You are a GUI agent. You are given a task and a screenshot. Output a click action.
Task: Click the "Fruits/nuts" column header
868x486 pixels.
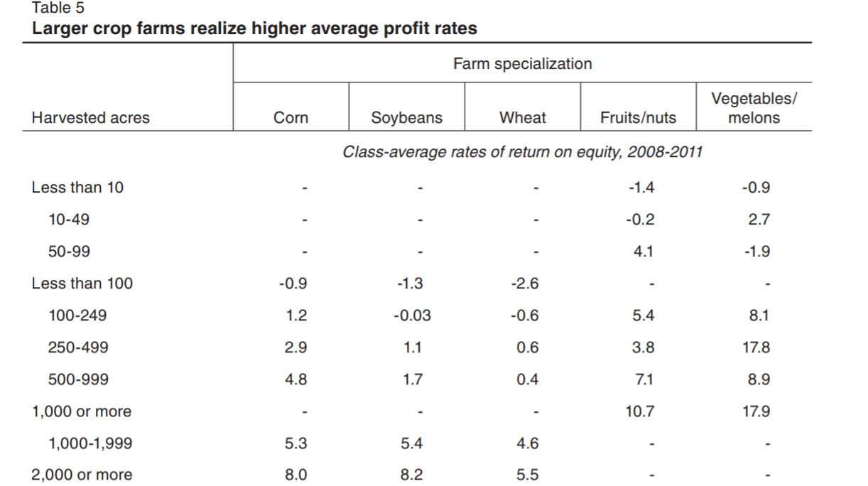coord(638,118)
